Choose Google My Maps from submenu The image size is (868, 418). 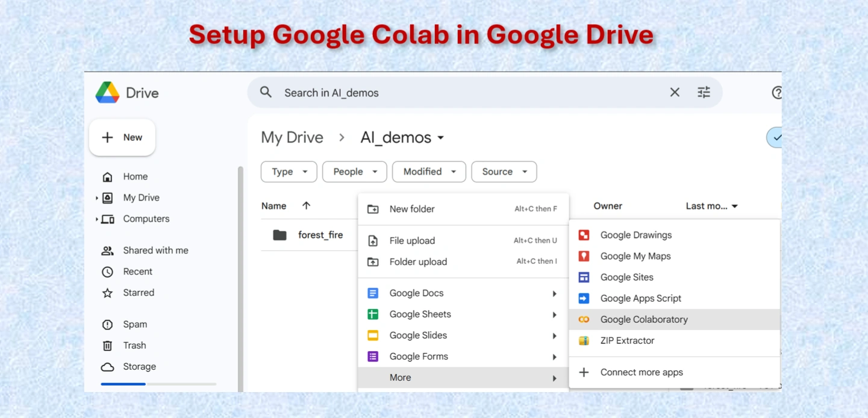point(674,256)
